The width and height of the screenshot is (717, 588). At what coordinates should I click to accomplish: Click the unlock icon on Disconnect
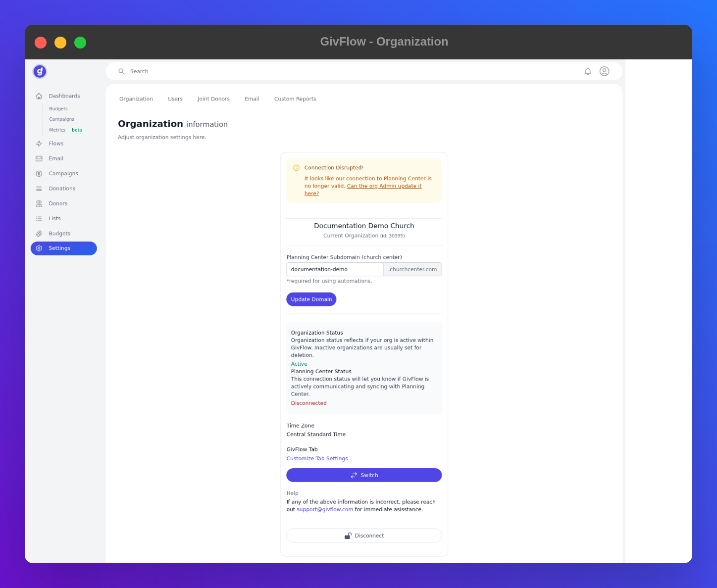point(348,536)
